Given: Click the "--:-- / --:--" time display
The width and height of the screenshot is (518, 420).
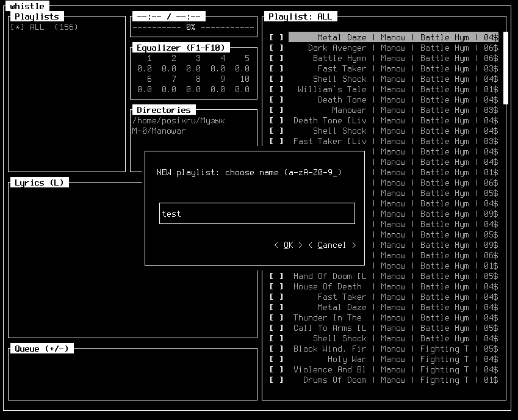Looking at the screenshot, I should 169,16.
